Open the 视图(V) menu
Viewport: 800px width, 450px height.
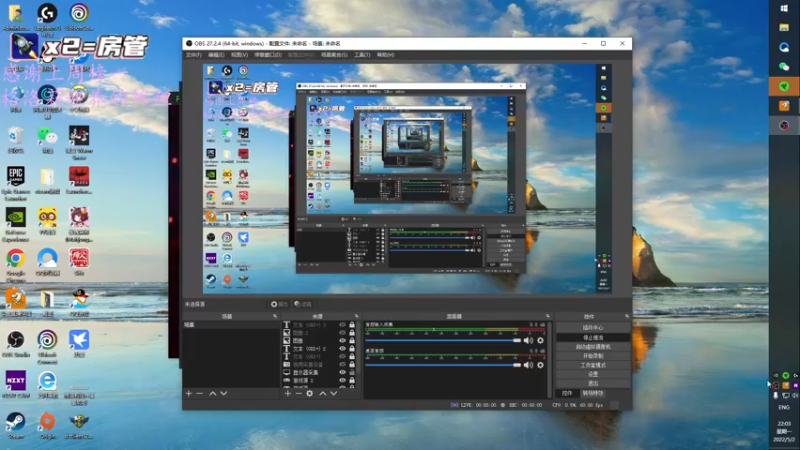[x=239, y=55]
